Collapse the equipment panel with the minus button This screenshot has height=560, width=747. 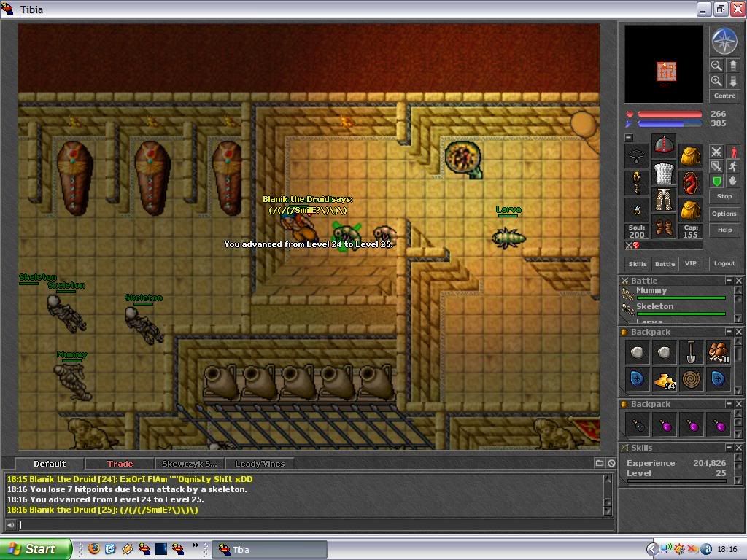coord(629,137)
